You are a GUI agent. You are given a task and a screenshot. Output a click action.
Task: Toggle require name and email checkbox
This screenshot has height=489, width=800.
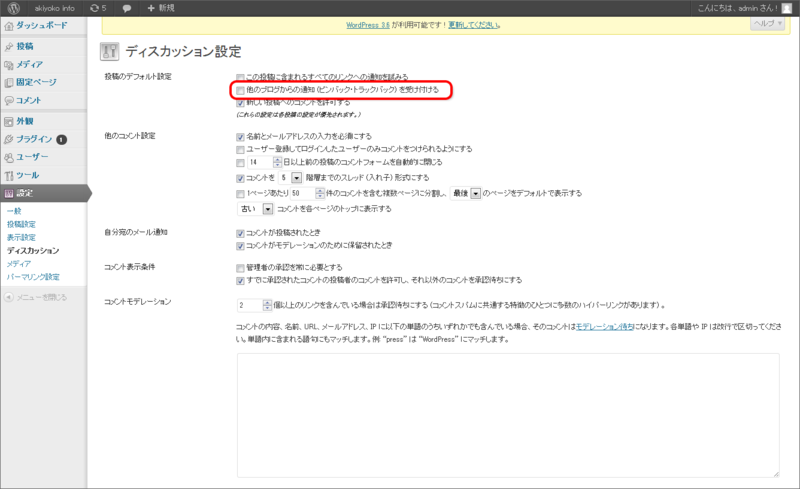tap(240, 137)
